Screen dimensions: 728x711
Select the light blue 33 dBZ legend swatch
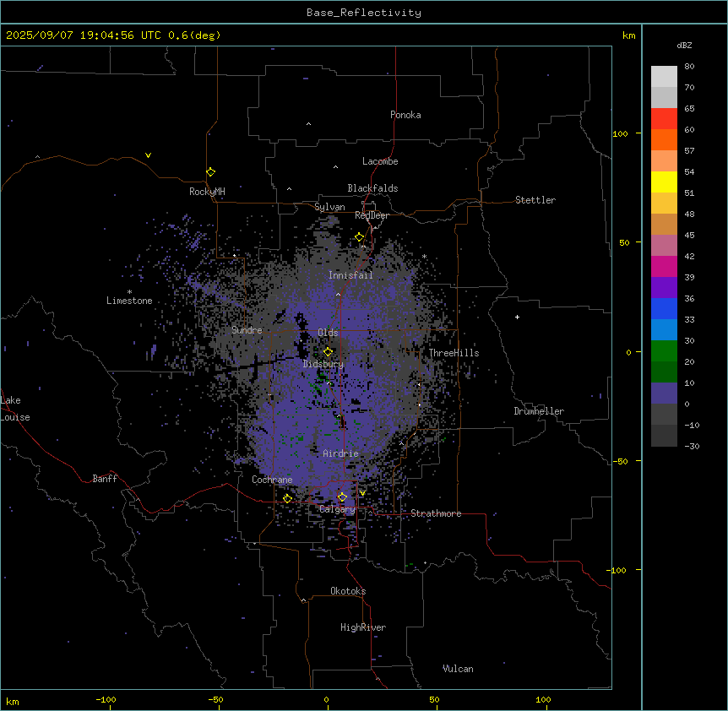click(x=664, y=330)
